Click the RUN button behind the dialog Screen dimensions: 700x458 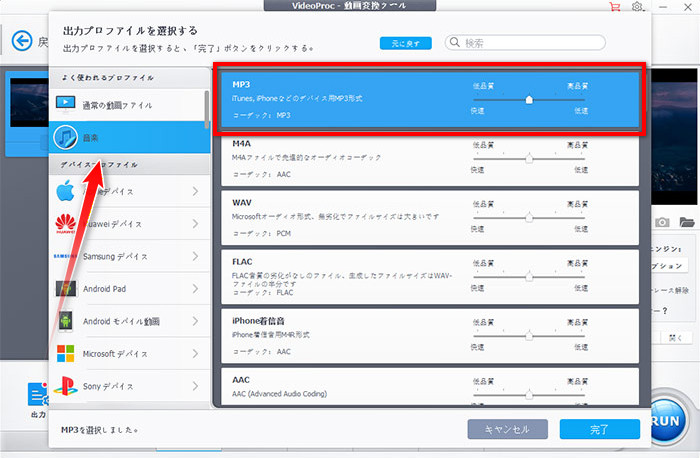(668, 421)
